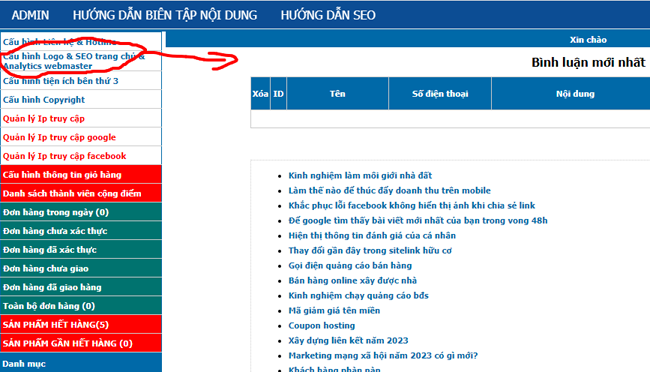650x372 pixels.
Task: Select the Danh mục section header
Action: tap(81, 363)
